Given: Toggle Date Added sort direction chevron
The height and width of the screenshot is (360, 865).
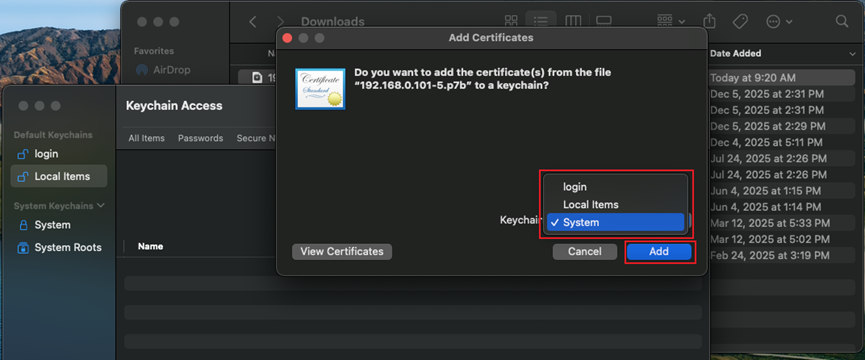Looking at the screenshot, I should (x=853, y=53).
